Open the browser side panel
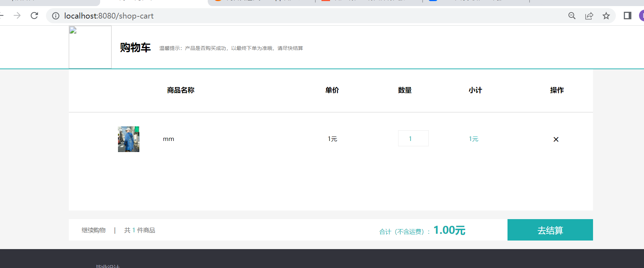The height and width of the screenshot is (268, 644). tap(628, 16)
